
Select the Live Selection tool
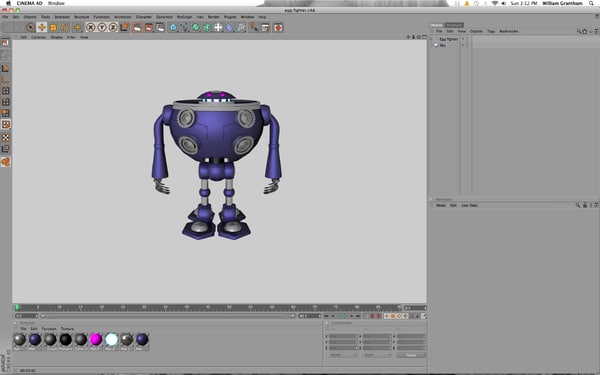(31, 27)
